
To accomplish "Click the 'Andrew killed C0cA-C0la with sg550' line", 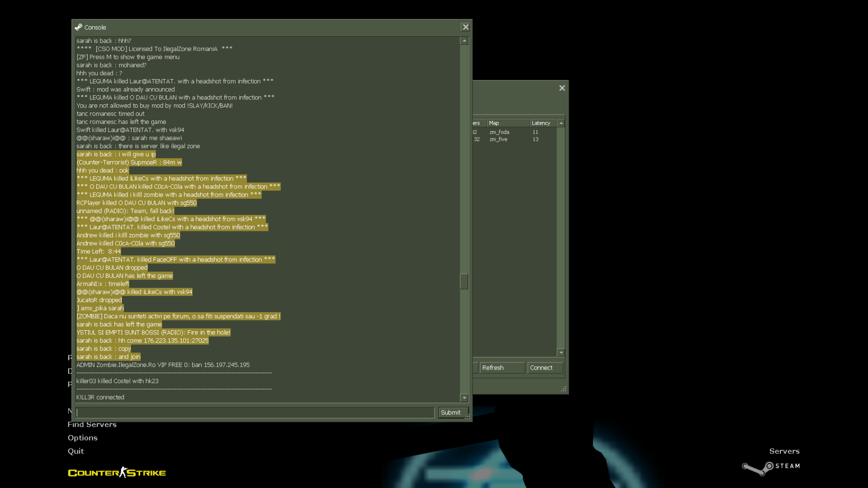I will [126, 243].
